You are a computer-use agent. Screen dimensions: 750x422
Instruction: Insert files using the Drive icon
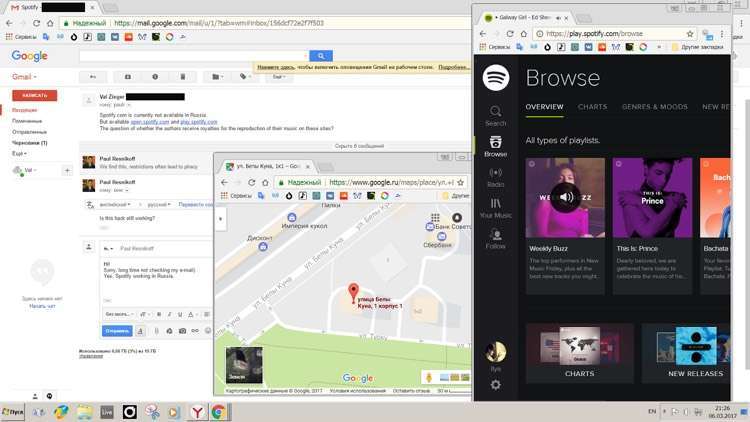(x=169, y=331)
